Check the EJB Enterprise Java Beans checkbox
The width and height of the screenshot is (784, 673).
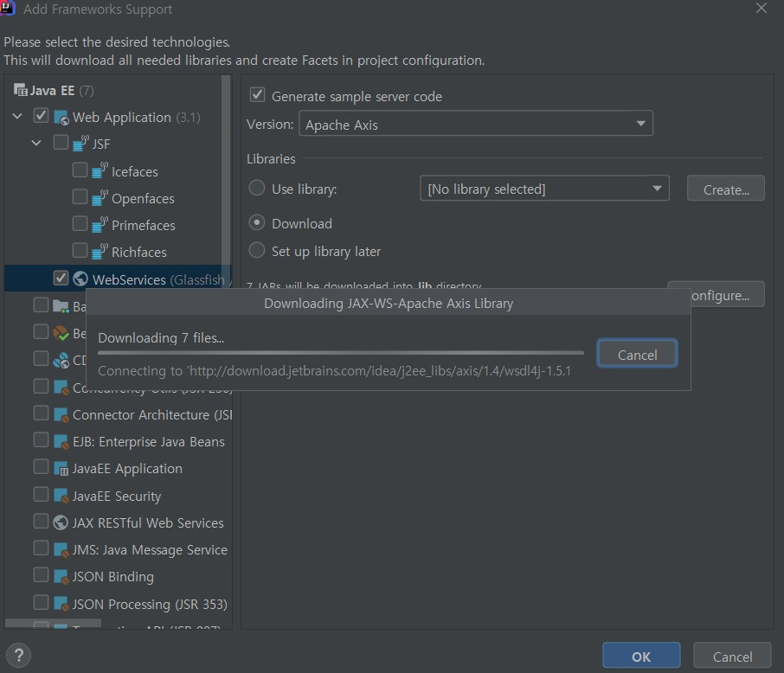[41, 440]
